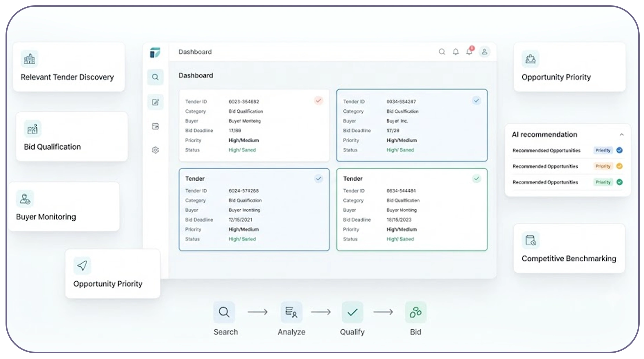Toggle the red checkmark on tender 6023-354892

coord(319,100)
